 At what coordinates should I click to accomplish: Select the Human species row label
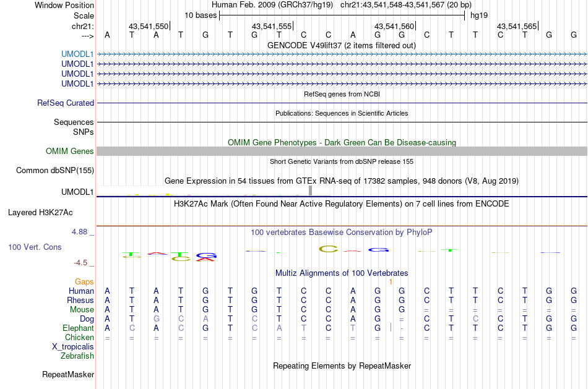(81, 291)
